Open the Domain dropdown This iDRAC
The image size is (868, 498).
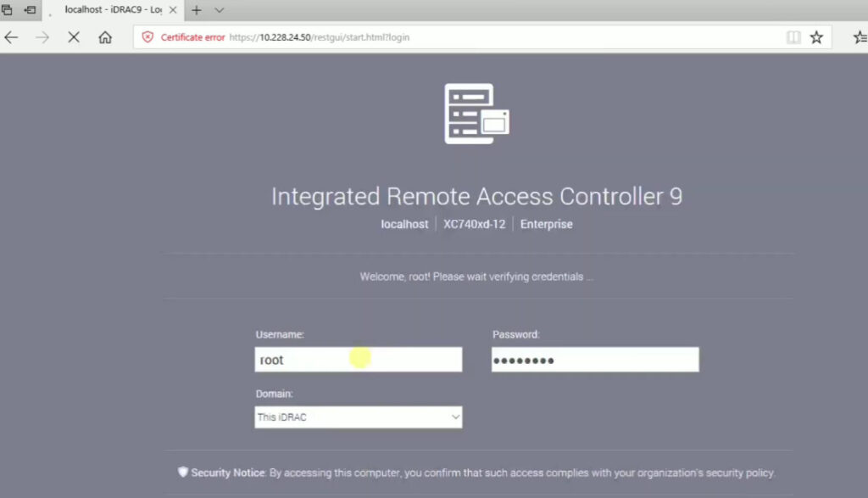pos(359,417)
